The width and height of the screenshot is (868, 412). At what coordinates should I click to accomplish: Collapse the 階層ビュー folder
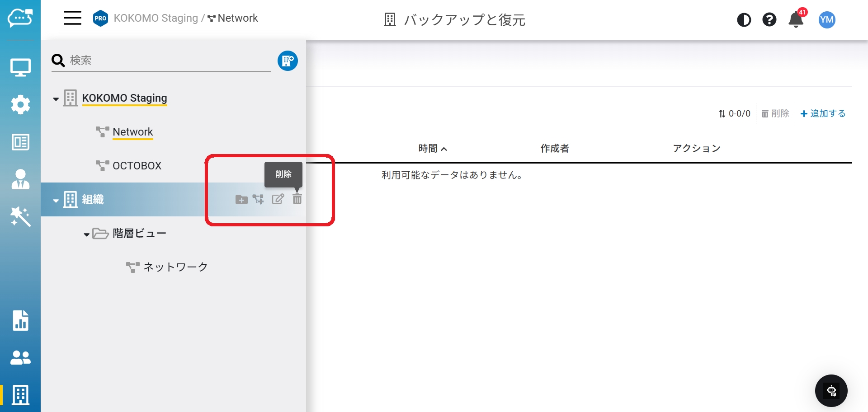86,234
